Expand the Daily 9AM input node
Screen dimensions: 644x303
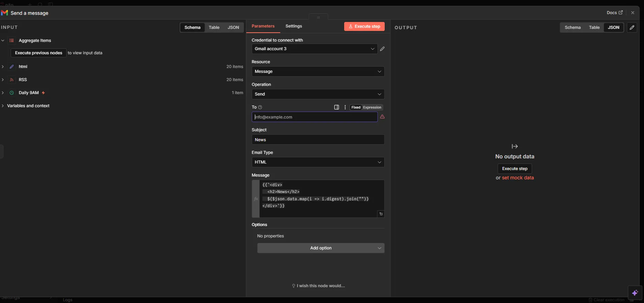coord(3,93)
